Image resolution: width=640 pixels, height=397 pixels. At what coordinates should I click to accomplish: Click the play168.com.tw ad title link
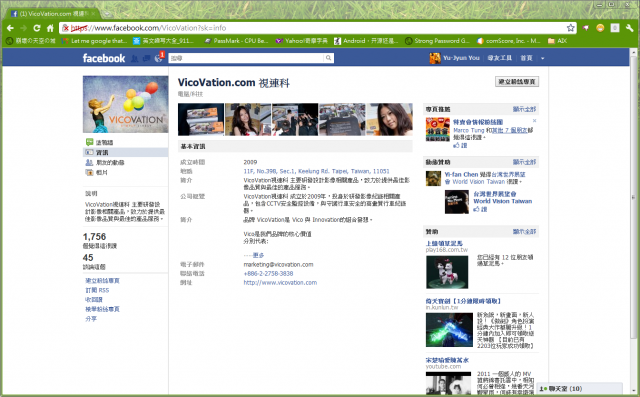[444, 243]
